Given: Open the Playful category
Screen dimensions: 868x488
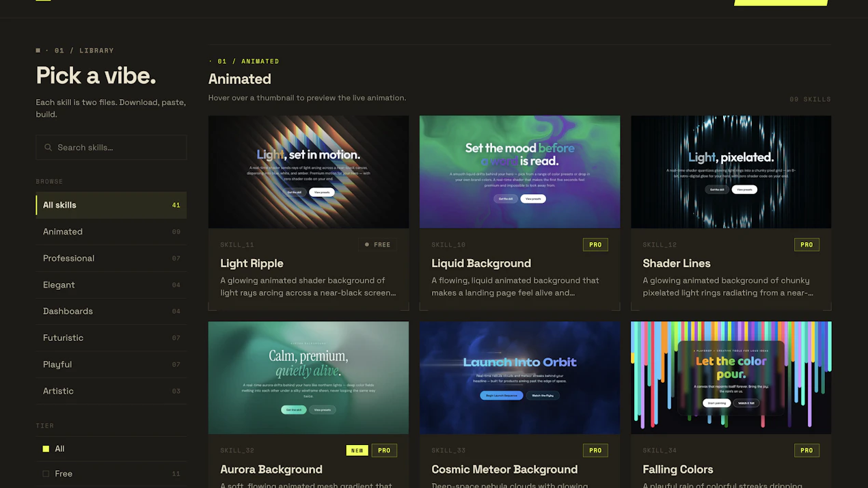Looking at the screenshot, I should (x=111, y=364).
